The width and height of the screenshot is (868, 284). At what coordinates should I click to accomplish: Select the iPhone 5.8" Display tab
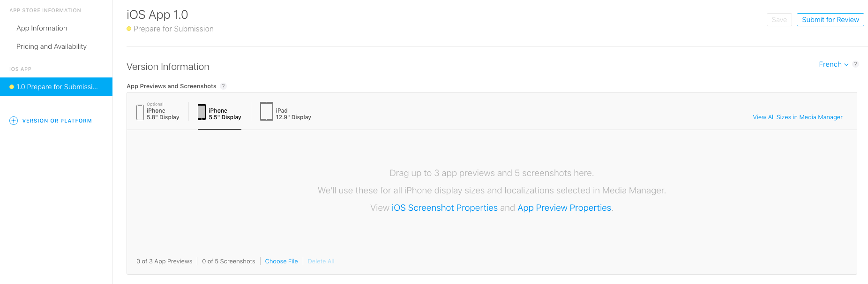pos(163,114)
